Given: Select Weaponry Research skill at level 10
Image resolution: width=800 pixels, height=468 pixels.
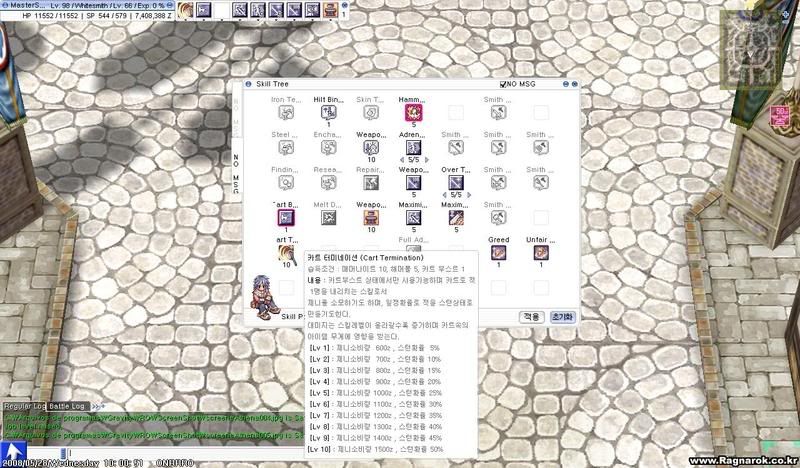Looking at the screenshot, I should coord(371,147).
